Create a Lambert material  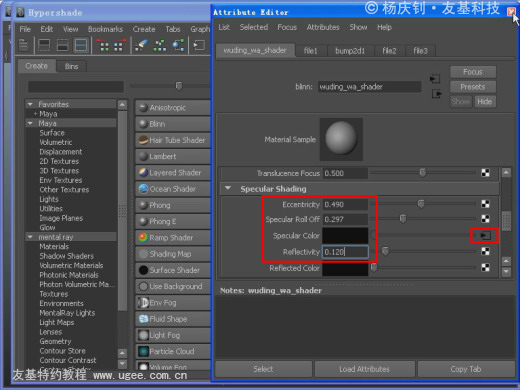(173, 156)
